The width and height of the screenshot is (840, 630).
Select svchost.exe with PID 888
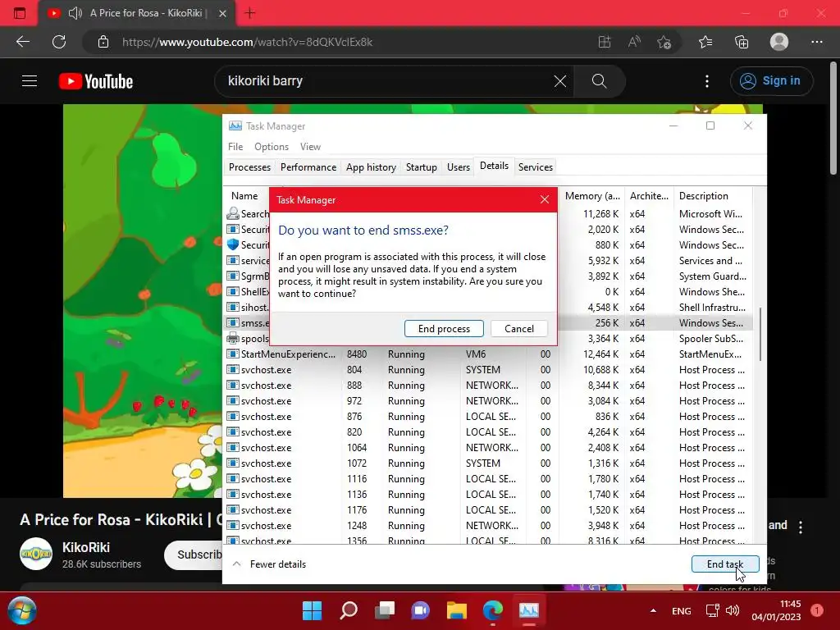(x=487, y=386)
